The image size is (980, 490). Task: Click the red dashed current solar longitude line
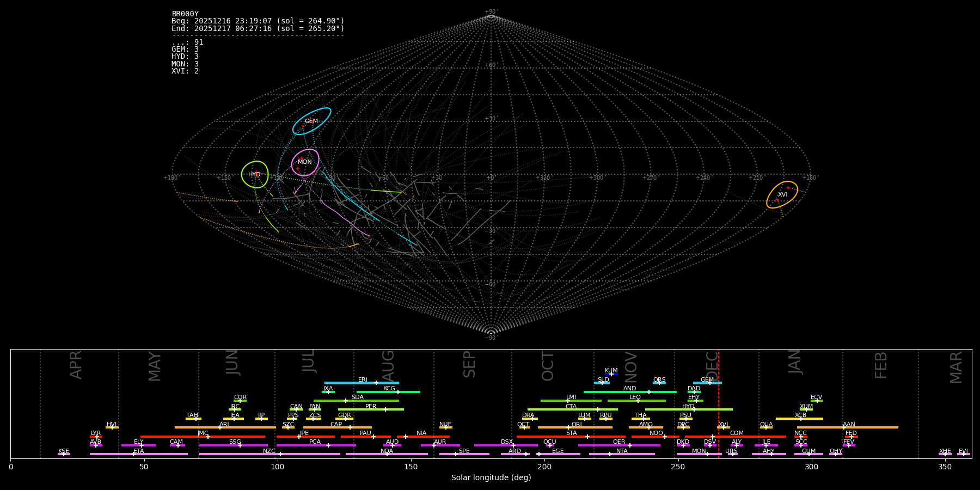coord(719,403)
